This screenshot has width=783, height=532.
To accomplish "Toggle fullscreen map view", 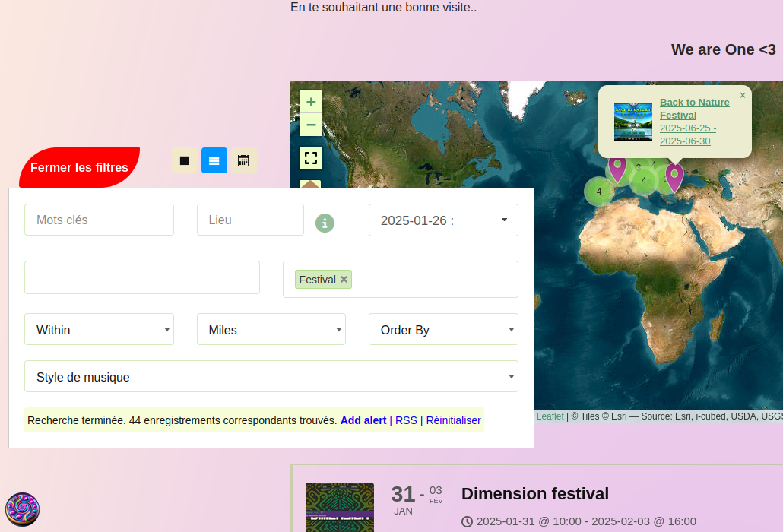I will pyautogui.click(x=311, y=158).
